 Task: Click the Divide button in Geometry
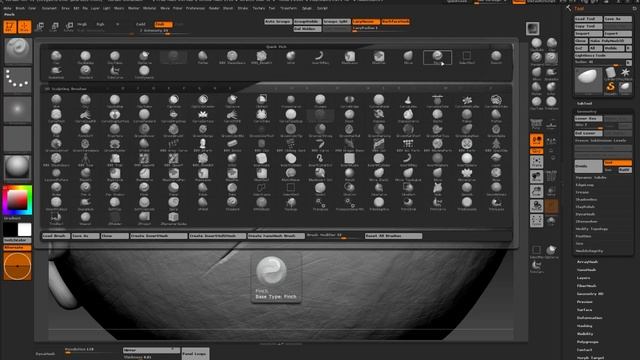coord(588,166)
